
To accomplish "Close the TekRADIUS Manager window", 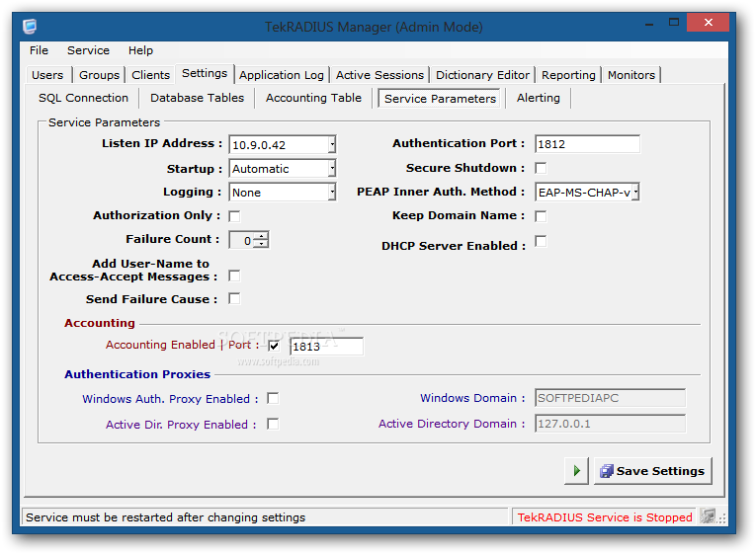I will tap(708, 22).
